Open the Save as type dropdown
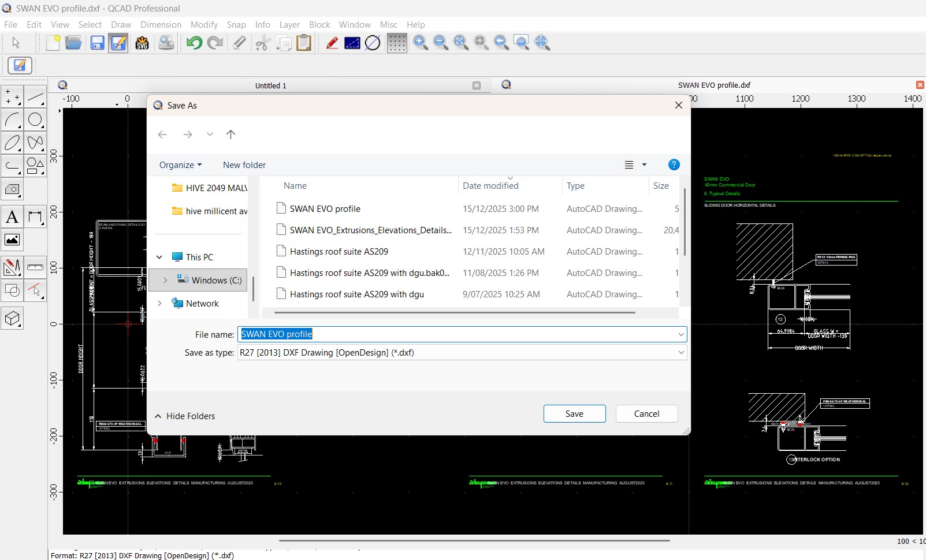This screenshot has height=560, width=926. (680, 353)
